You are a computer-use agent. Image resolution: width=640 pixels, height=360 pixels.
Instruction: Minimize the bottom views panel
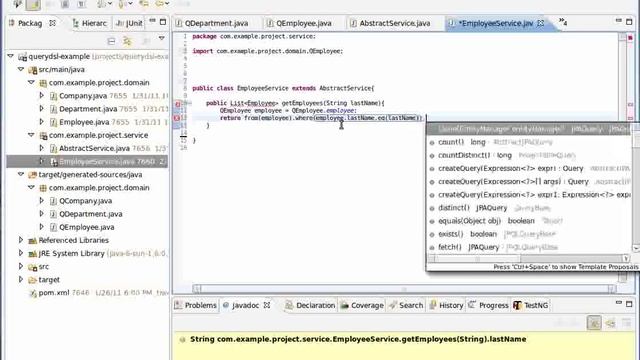(619, 303)
